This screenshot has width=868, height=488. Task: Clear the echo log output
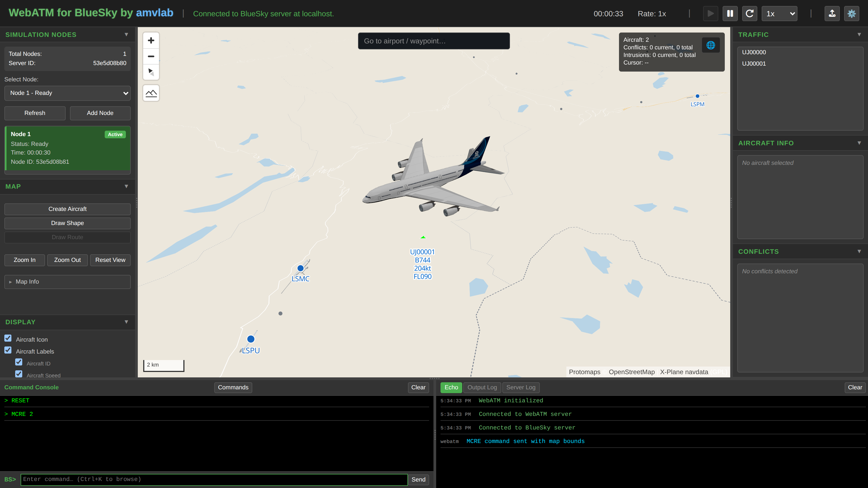pyautogui.click(x=855, y=387)
